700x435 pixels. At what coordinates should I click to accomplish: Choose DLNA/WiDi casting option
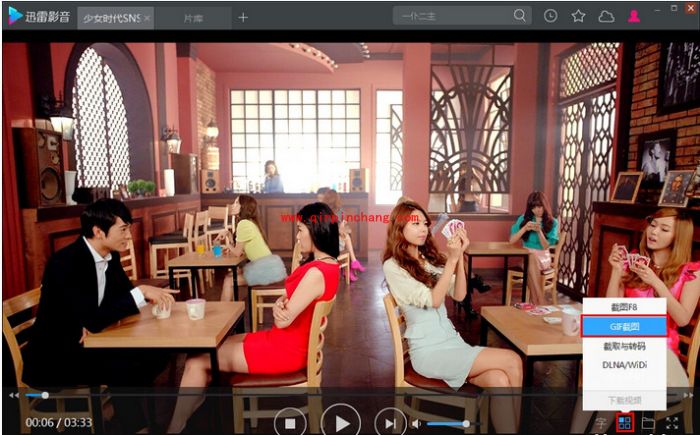[x=624, y=365]
